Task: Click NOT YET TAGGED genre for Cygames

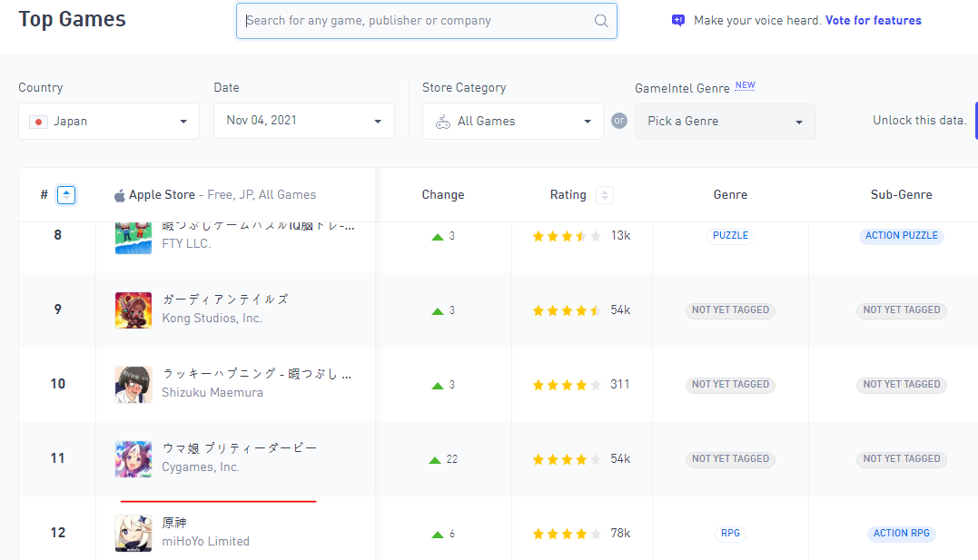Action: point(730,459)
